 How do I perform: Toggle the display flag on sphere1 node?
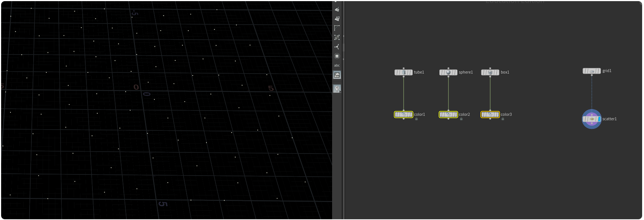coord(456,72)
